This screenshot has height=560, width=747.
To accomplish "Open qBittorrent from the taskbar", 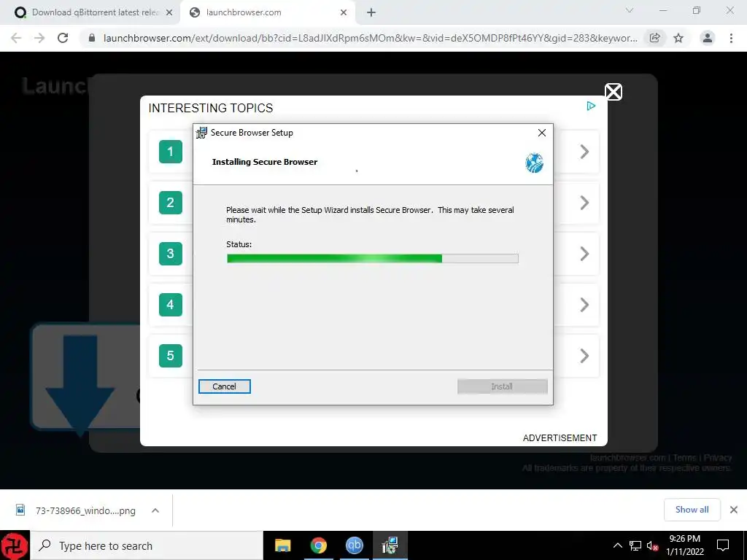I will pyautogui.click(x=354, y=545).
